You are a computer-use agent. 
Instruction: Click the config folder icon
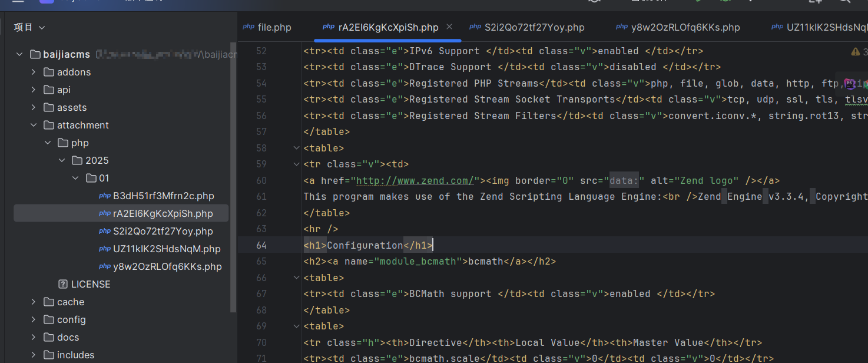(49, 319)
